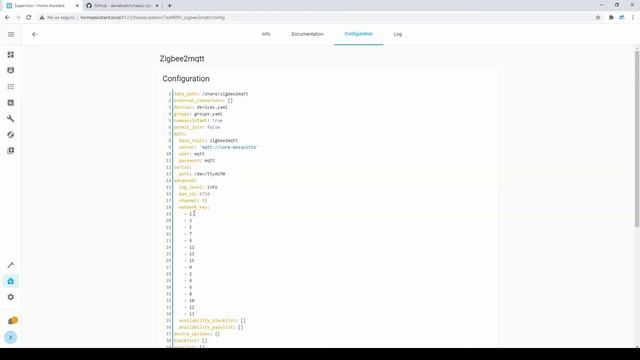The width and height of the screenshot is (640, 360).
Task: Click the device_options line
Action: coord(197,334)
